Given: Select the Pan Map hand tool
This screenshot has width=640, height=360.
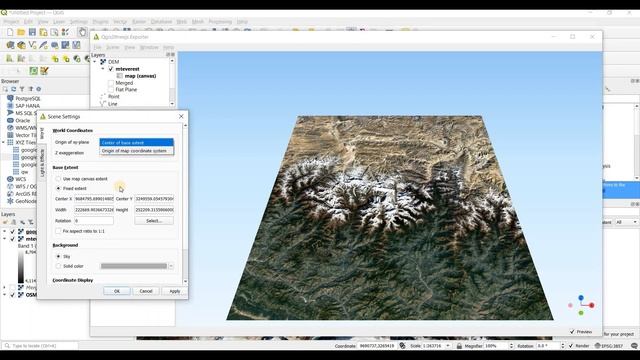Looking at the screenshot, I should point(82,32).
